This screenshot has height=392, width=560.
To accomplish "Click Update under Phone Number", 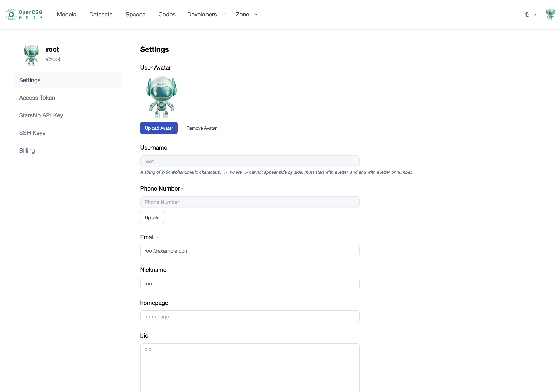I will 152,217.
